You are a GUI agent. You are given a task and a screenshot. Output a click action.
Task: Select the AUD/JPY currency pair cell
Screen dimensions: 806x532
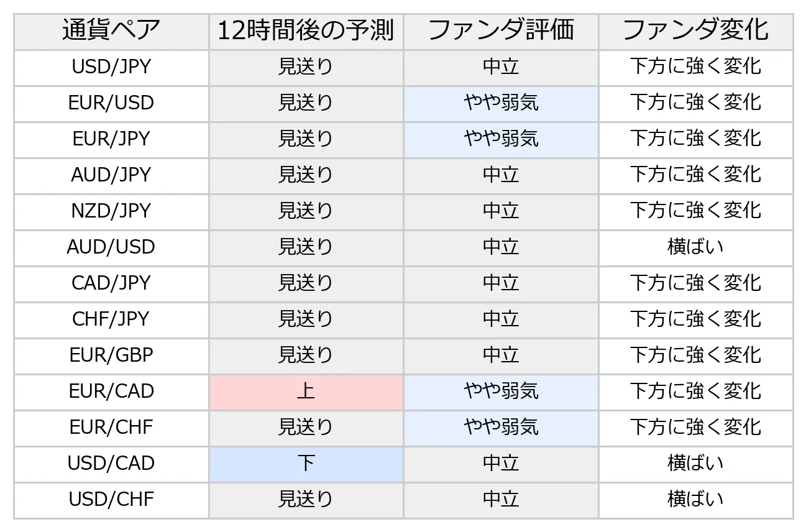coord(111,175)
